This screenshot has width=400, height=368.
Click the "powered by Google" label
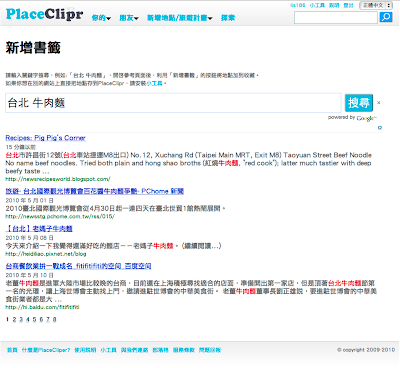[352, 118]
